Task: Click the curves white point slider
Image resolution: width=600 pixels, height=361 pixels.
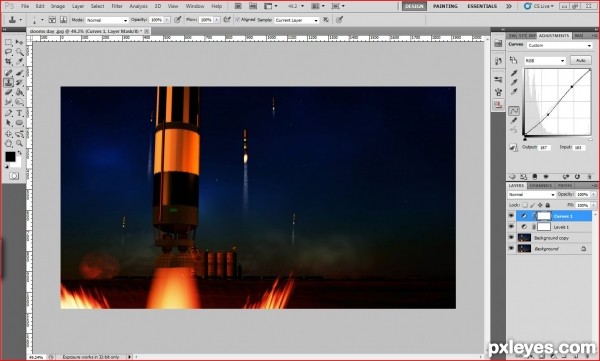Action: 590,139
